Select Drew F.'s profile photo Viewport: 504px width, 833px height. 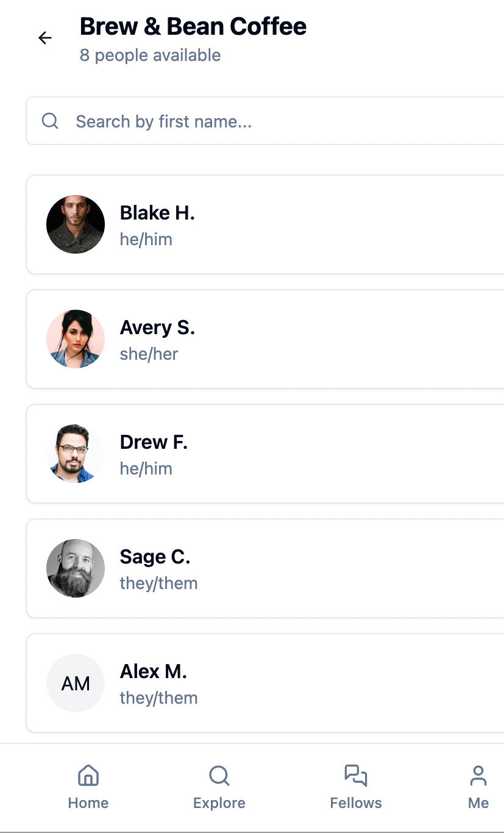coord(76,454)
